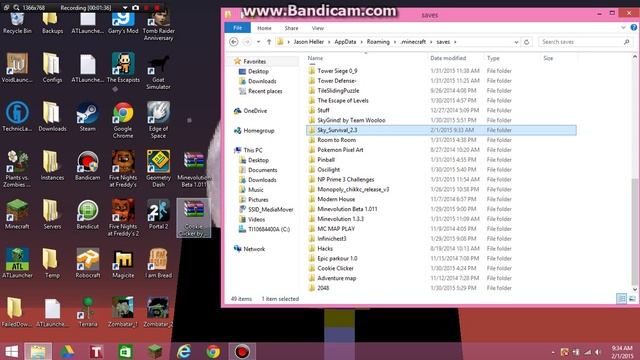Select Terraria desktop shortcut
640x360 pixels.
pos(87,312)
